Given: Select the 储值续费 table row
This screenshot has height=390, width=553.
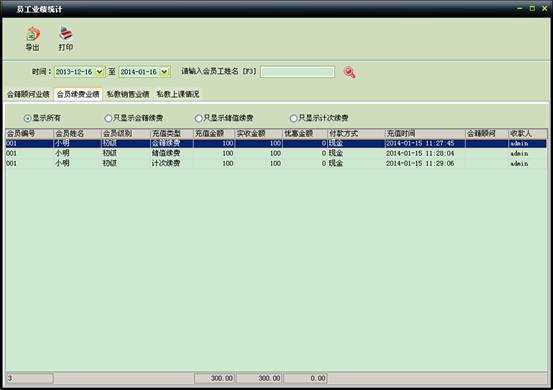Looking at the screenshot, I should click(x=276, y=153).
